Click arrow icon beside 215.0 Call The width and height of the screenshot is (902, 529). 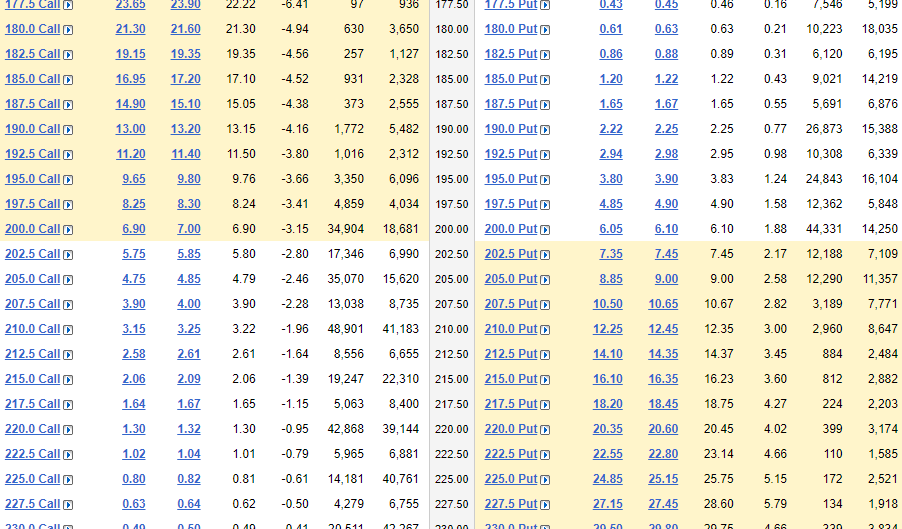click(x=68, y=380)
